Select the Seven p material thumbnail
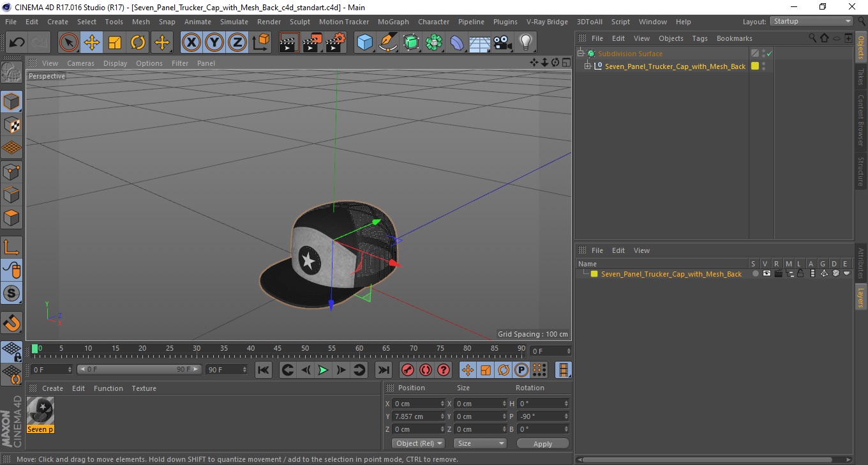The width and height of the screenshot is (868, 465). coord(41,411)
